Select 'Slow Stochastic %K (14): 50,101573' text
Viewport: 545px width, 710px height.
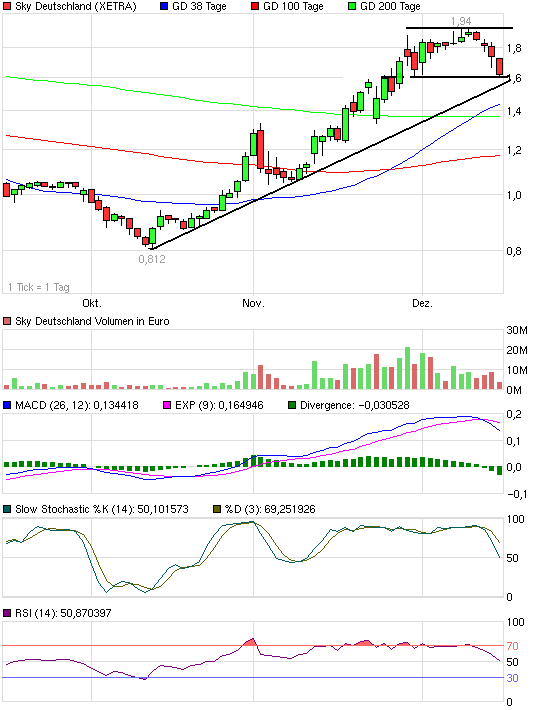tap(102, 509)
